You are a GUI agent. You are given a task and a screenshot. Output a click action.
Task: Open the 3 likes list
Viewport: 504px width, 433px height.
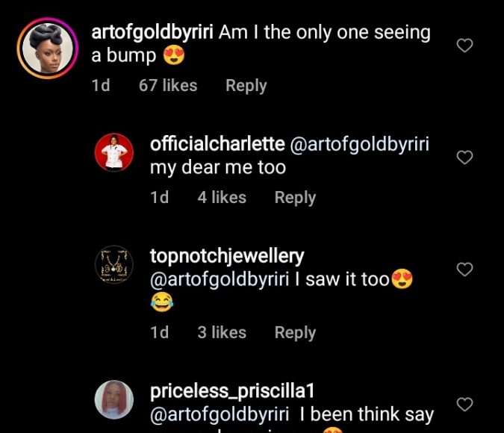[x=222, y=332]
